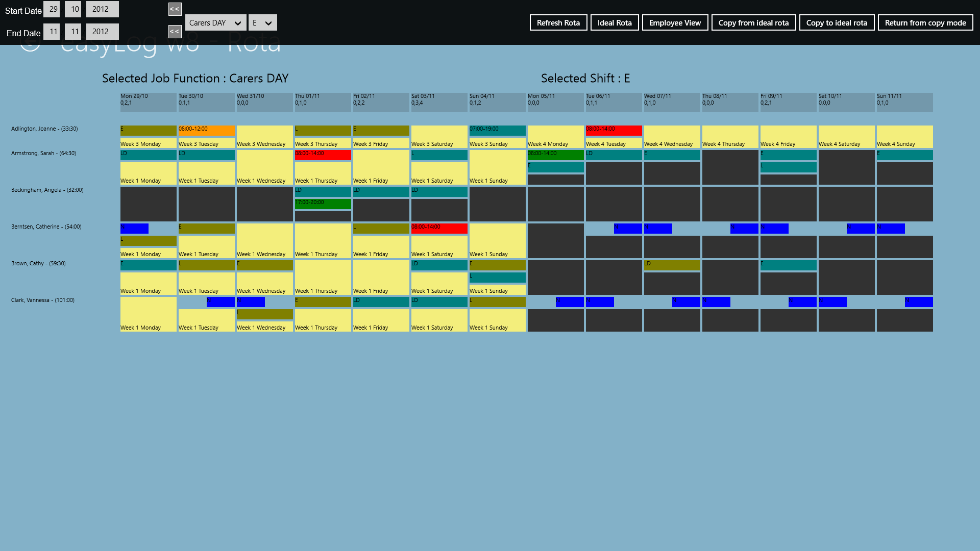Click Berntsen's red 08:00-14:00 shift on Saturday
980x551 pixels.
tap(439, 228)
